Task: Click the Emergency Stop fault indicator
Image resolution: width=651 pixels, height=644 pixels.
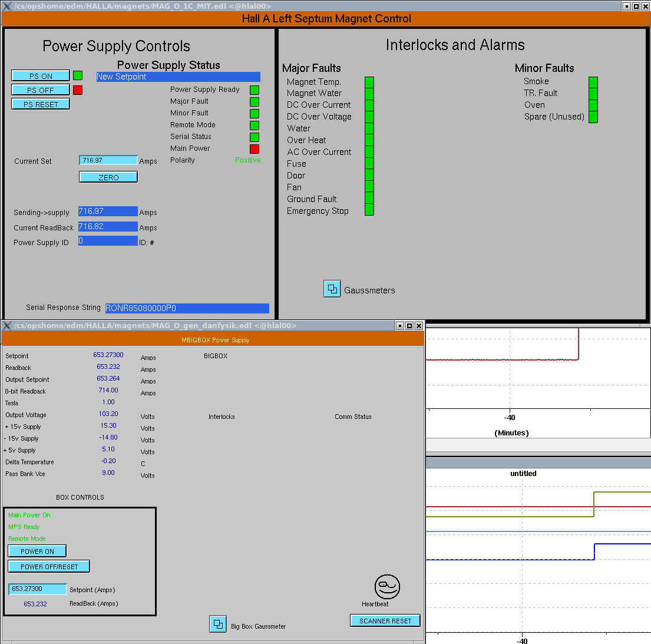Action: (369, 210)
